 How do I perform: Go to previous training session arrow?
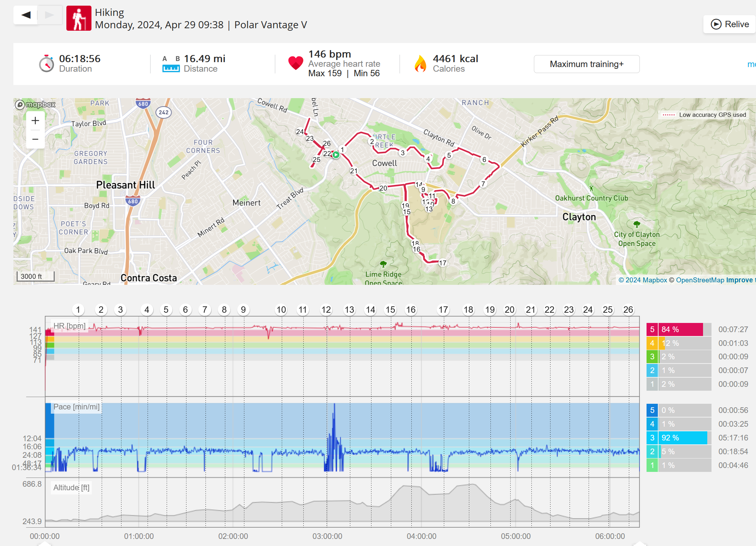25,15
